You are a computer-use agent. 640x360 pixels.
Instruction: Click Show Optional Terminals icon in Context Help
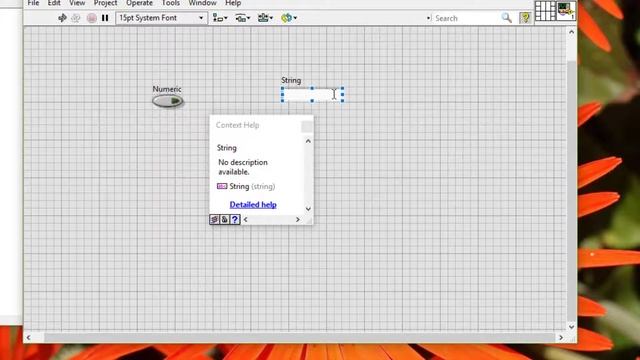(214, 220)
